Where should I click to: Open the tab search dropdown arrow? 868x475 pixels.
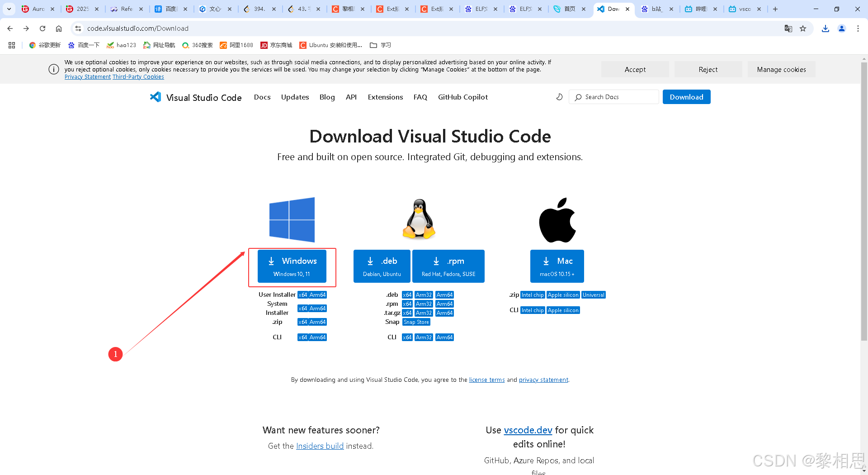tap(9, 9)
